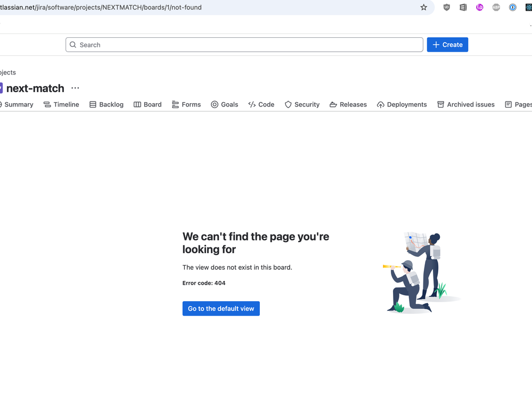532x399 pixels.
Task: Open the Backlog tab
Action: click(x=107, y=104)
